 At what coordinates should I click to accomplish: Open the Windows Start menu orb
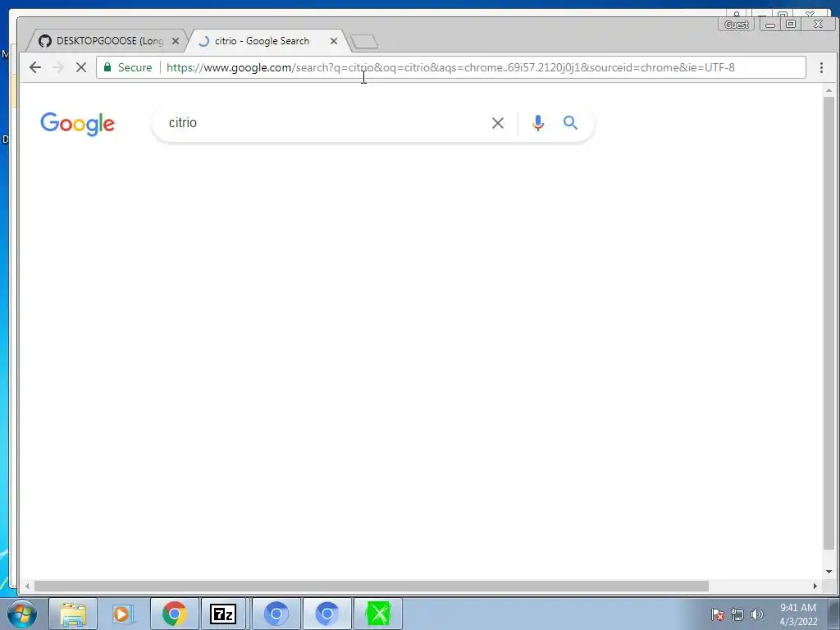[x=22, y=614]
